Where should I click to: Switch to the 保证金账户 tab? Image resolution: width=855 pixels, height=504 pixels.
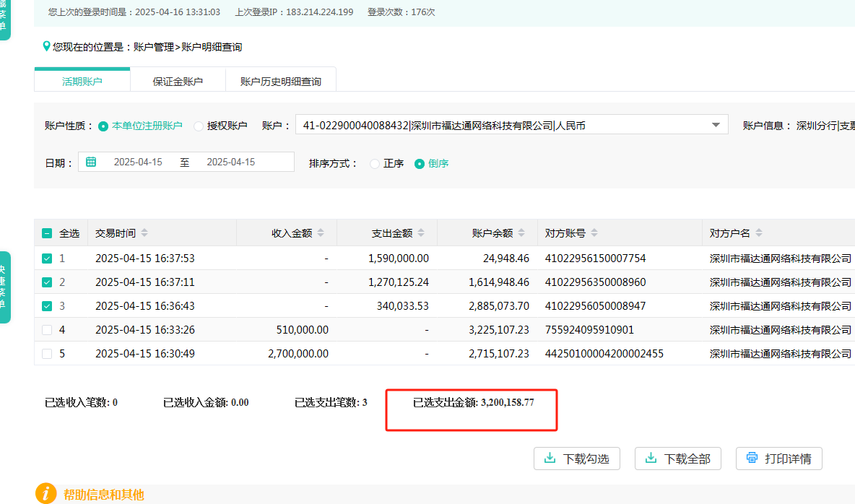[x=178, y=82]
